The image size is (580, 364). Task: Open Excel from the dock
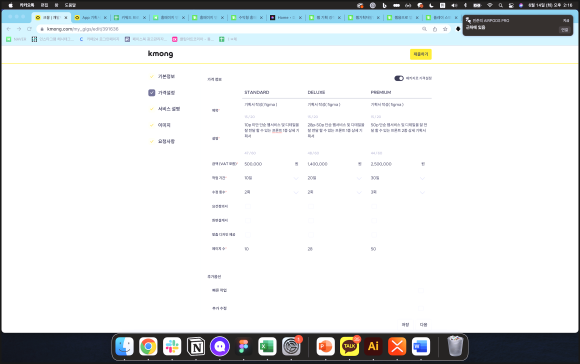267,347
